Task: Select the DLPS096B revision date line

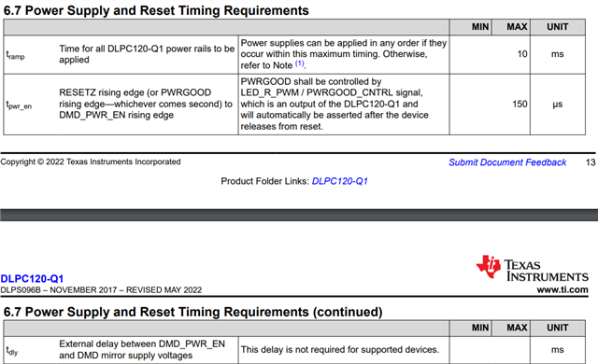Action: coord(101,290)
